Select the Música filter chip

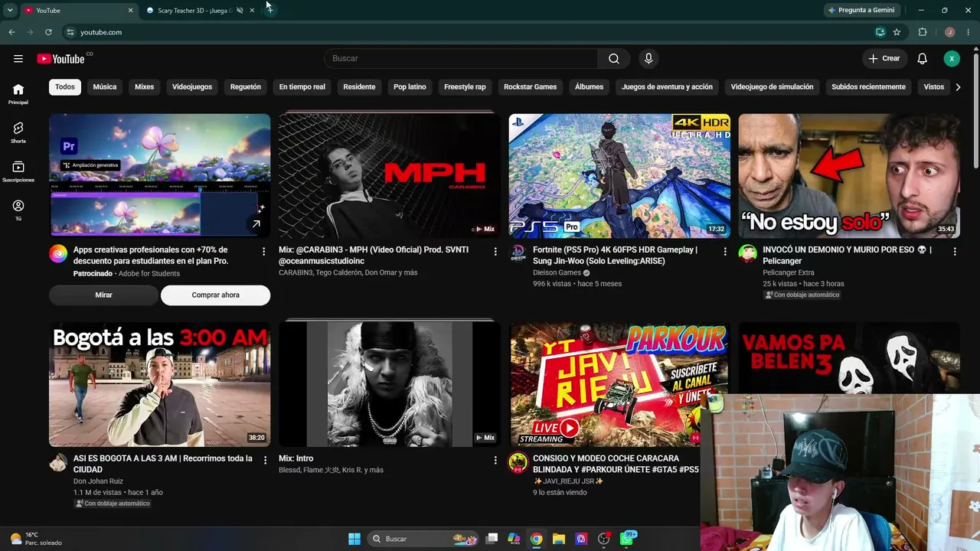(x=105, y=87)
